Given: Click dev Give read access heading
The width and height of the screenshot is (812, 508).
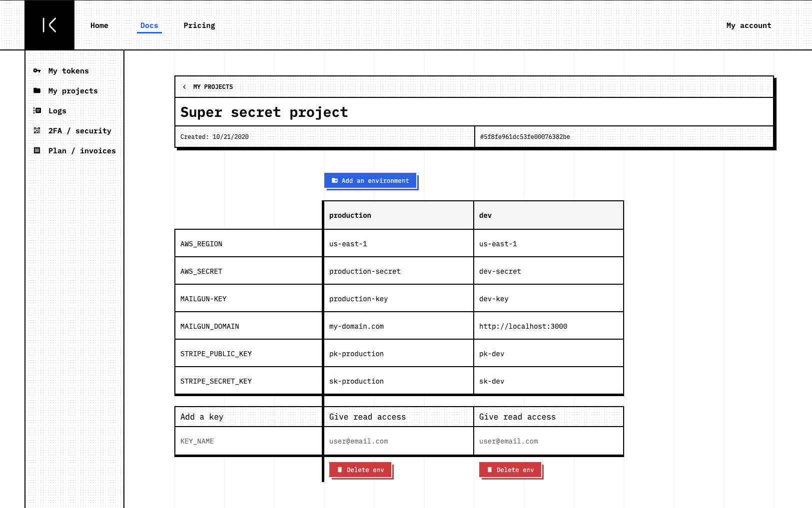Looking at the screenshot, I should [x=517, y=417].
